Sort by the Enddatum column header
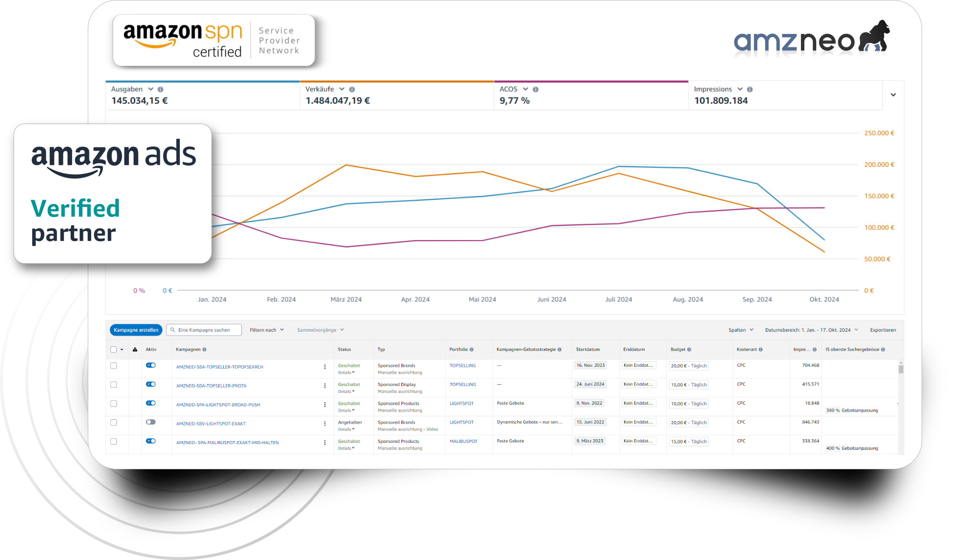 [x=634, y=349]
